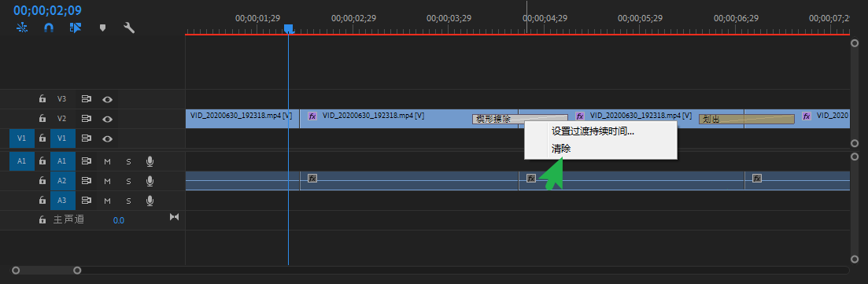
Task: Select the 楔形擦除 transition on V2
Action: [520, 119]
